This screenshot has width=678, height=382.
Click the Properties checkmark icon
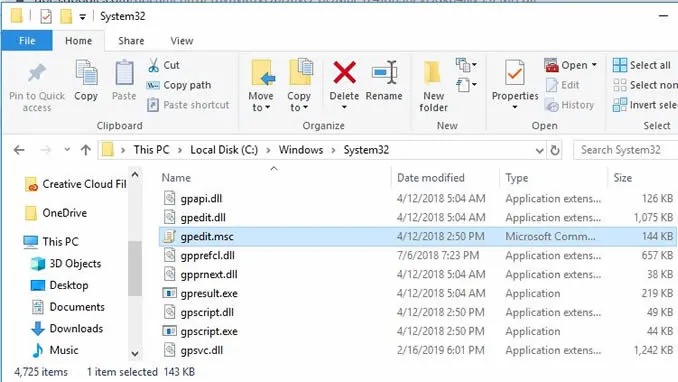[515, 73]
